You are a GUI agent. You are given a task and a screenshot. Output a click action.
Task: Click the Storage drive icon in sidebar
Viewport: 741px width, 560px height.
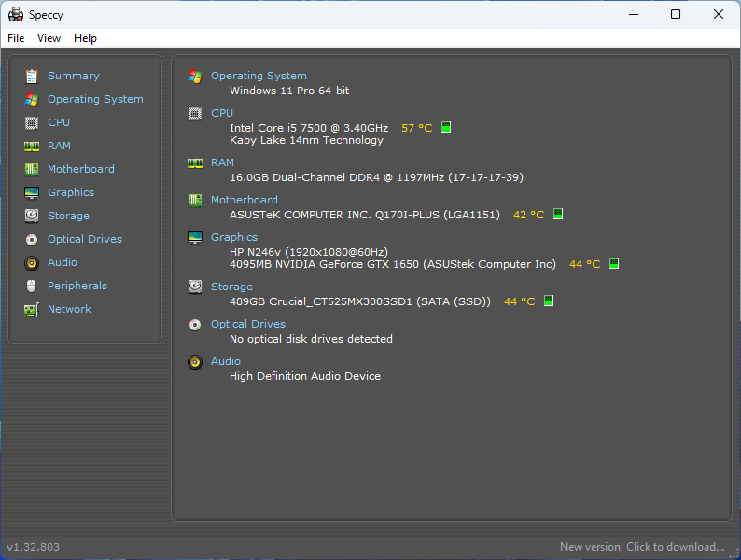point(32,216)
